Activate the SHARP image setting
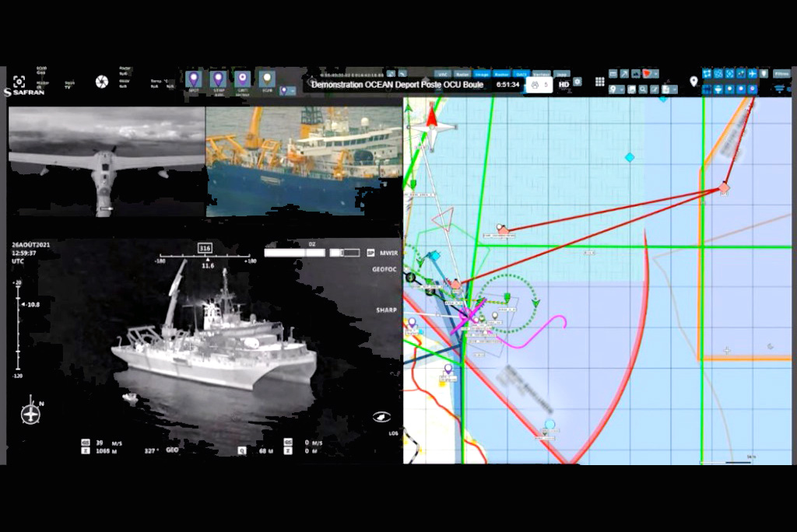Screen dimensions: 797x532 (387, 310)
